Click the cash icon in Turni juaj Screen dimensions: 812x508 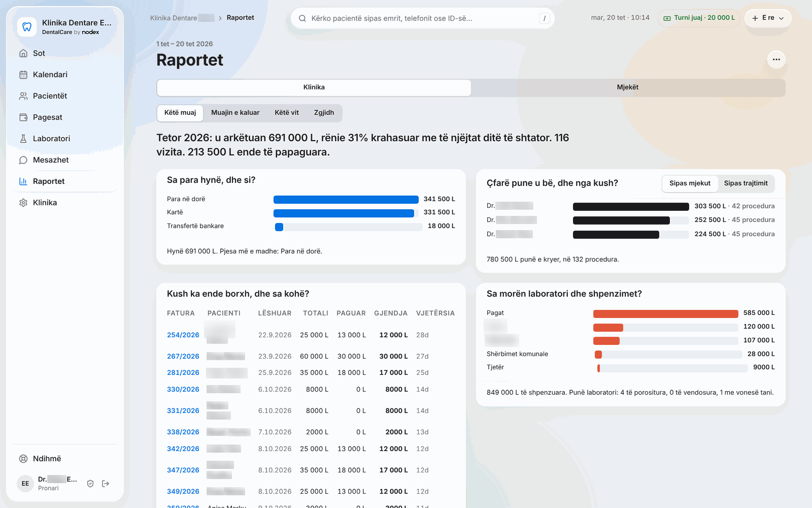(x=667, y=18)
